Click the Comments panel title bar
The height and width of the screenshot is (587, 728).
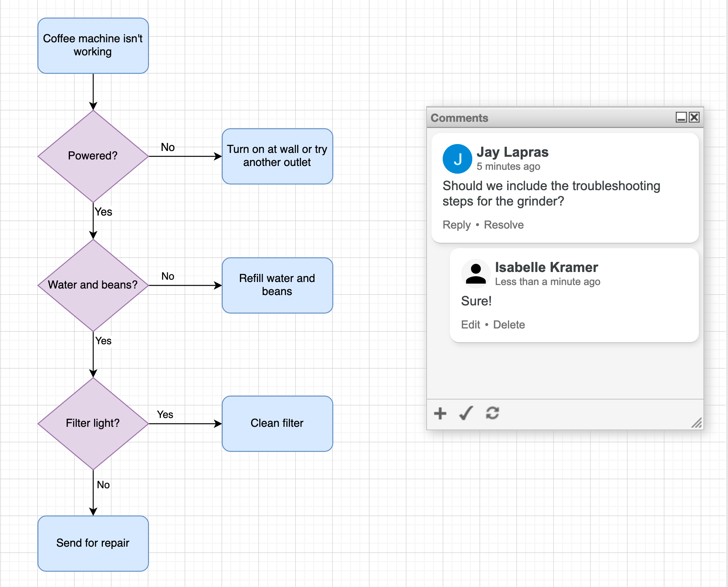click(x=538, y=118)
